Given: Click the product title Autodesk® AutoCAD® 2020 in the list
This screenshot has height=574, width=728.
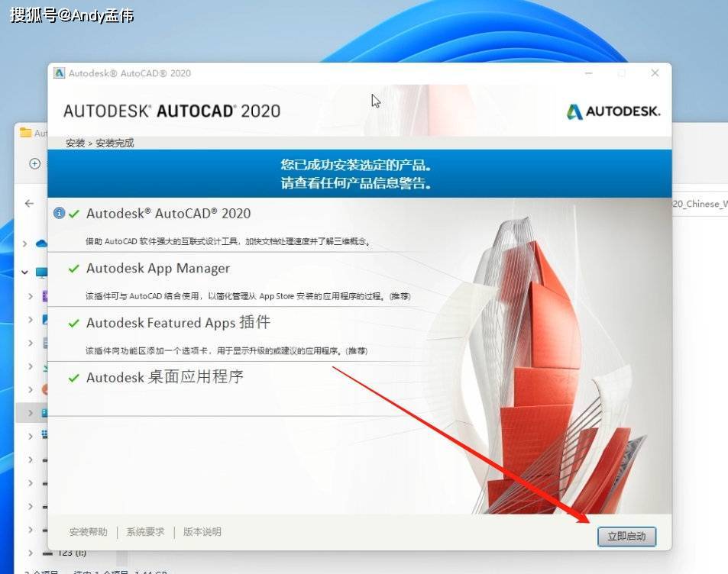Looking at the screenshot, I should point(169,214).
